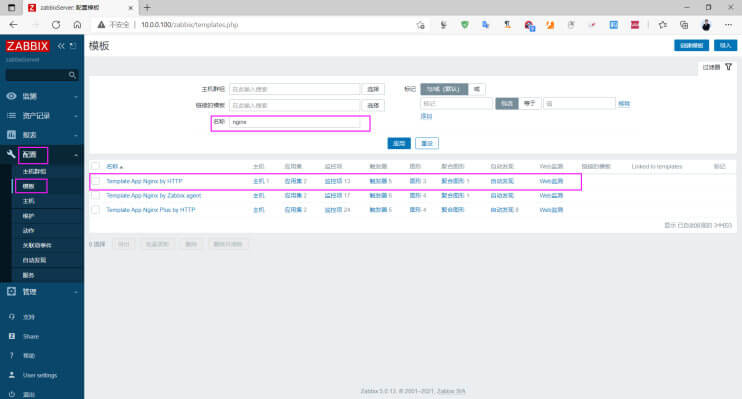This screenshot has width=742, height=399.
Task: Collapse the sidebar with double-chevron icon
Action: [x=61, y=46]
